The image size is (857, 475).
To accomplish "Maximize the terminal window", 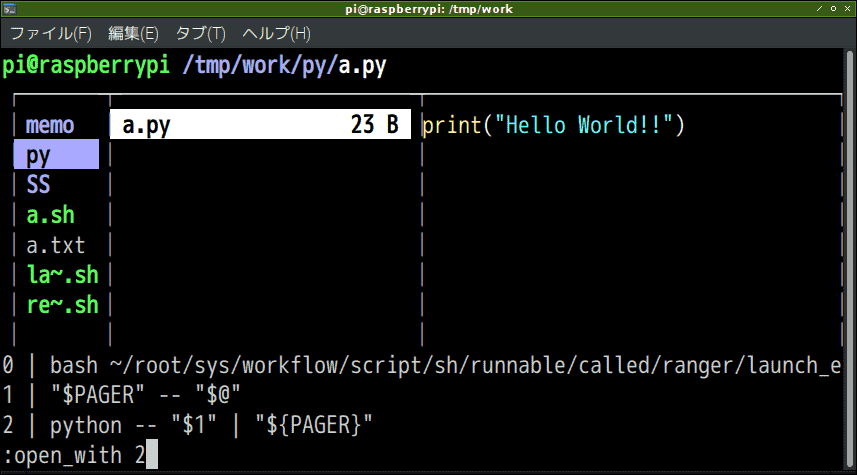I will pyautogui.click(x=833, y=8).
